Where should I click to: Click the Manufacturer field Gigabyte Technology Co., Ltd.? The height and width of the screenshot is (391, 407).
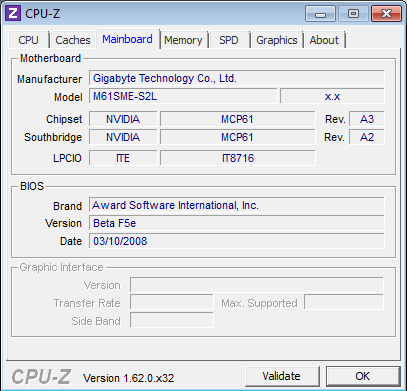pos(237,78)
